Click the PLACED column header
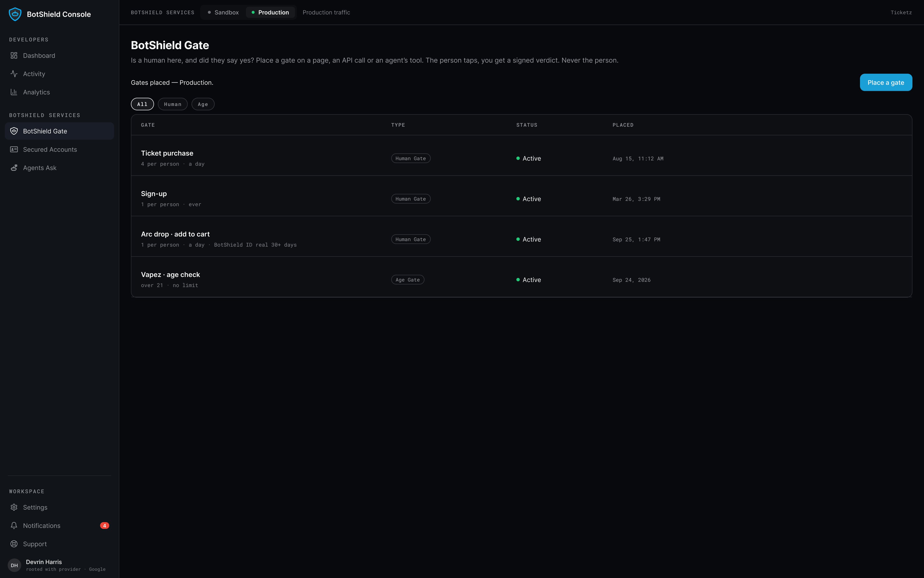The width and height of the screenshot is (924, 578). point(623,125)
